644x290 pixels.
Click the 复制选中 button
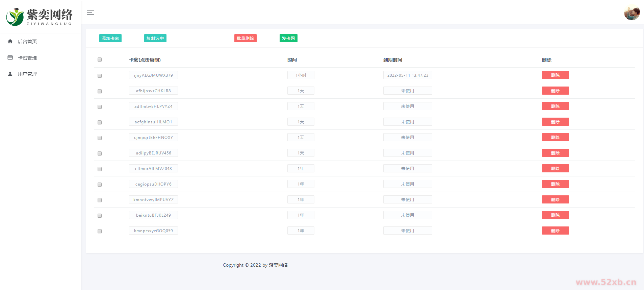[155, 38]
